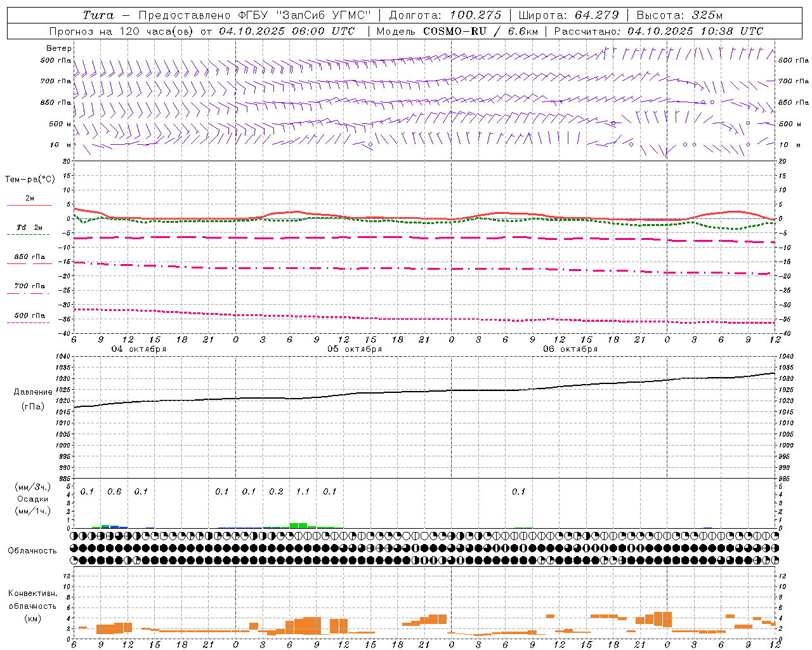Click the date label "06 октября"
This screenshot has height=650, width=812.
click(x=570, y=349)
